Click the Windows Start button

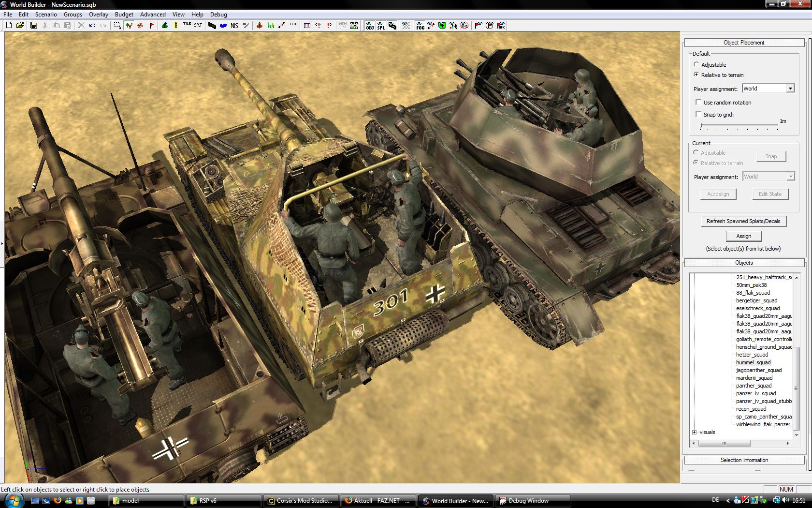pyautogui.click(x=13, y=500)
